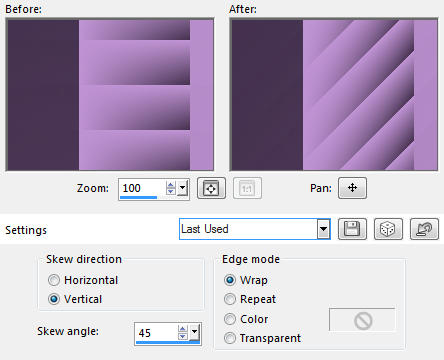This screenshot has width=444, height=360.
Task: Click the fit image to window icon
Action: [x=211, y=188]
